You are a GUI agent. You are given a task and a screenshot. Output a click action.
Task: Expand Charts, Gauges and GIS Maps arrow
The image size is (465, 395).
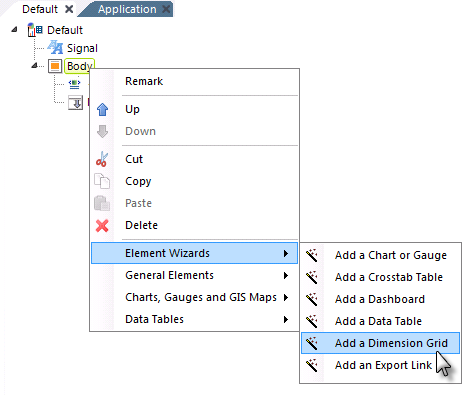tap(286, 297)
